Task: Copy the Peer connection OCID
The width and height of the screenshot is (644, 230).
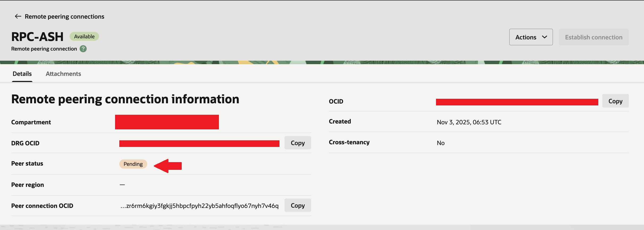Action: pos(297,206)
